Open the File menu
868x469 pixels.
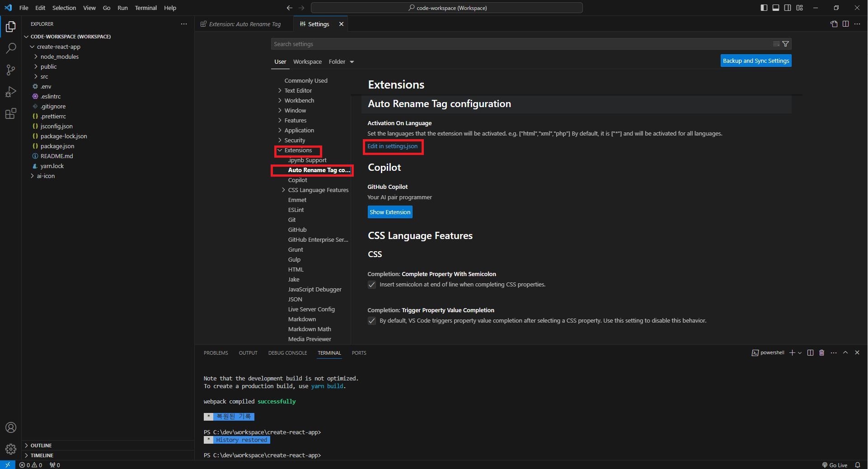click(24, 8)
